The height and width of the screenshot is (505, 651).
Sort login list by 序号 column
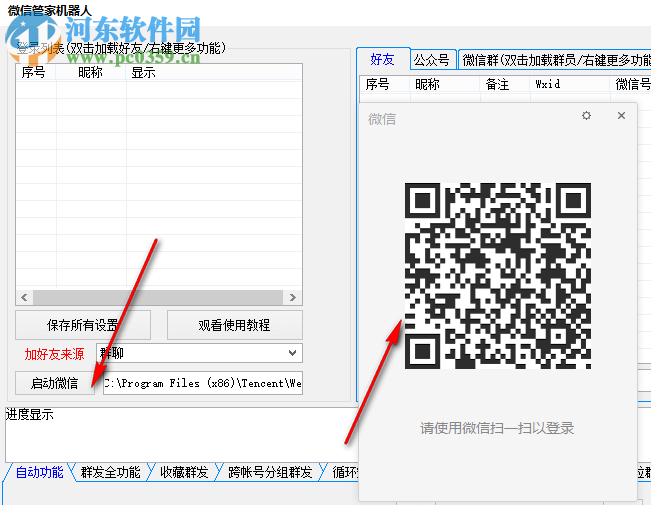click(35, 72)
